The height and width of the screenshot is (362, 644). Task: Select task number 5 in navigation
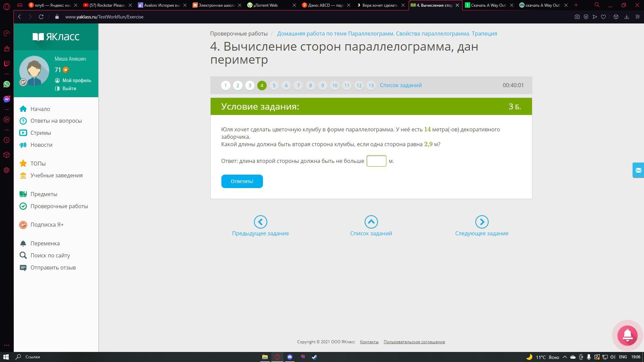[x=274, y=85]
